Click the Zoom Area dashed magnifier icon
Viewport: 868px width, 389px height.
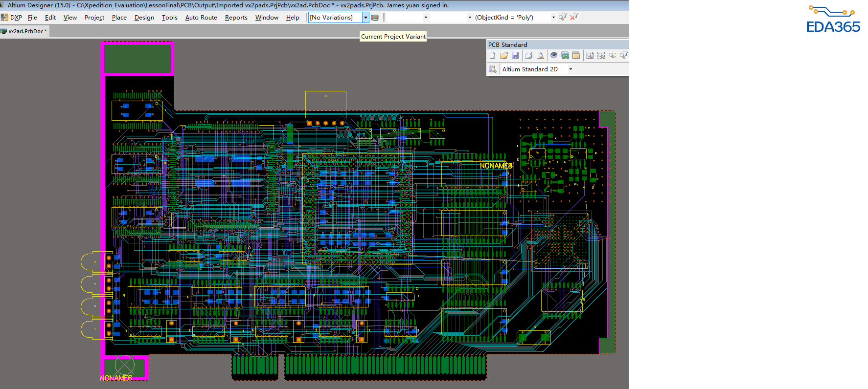(x=601, y=56)
